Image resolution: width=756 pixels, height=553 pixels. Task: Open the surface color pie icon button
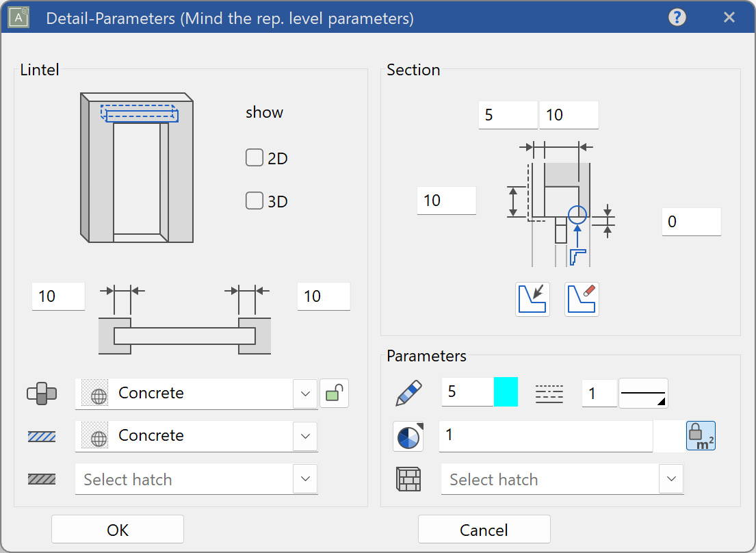pyautogui.click(x=408, y=436)
